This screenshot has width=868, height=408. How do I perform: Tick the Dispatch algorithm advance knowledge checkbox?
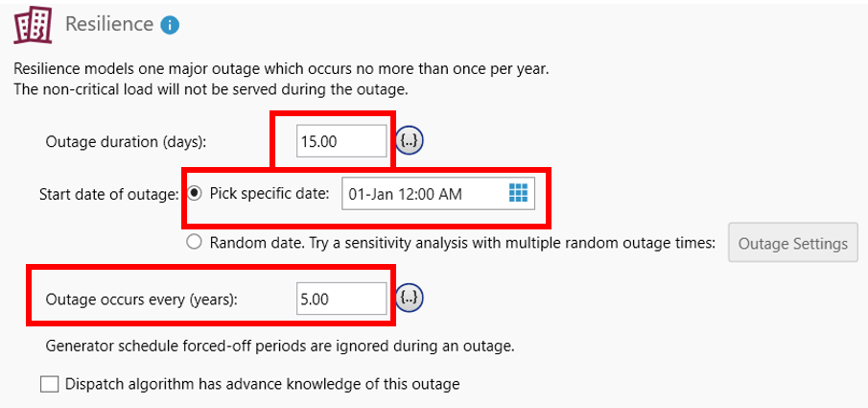(x=50, y=384)
